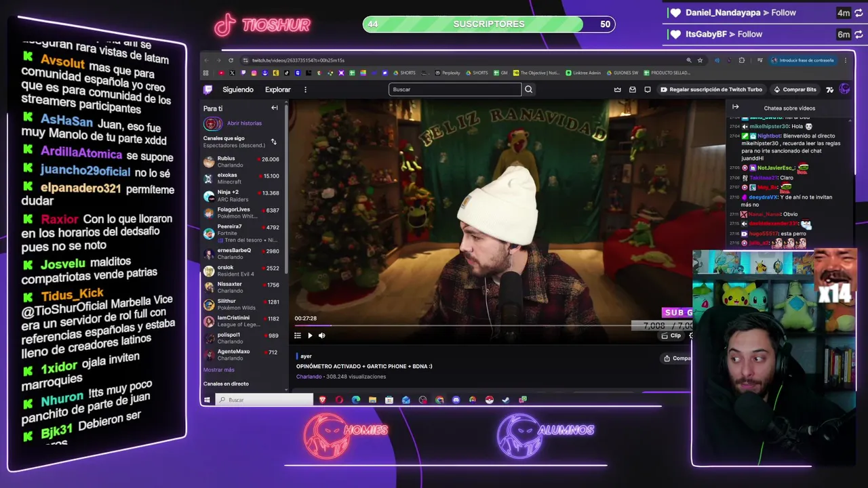
Task: Open the sort order for Canales que sigo
Action: (274, 142)
